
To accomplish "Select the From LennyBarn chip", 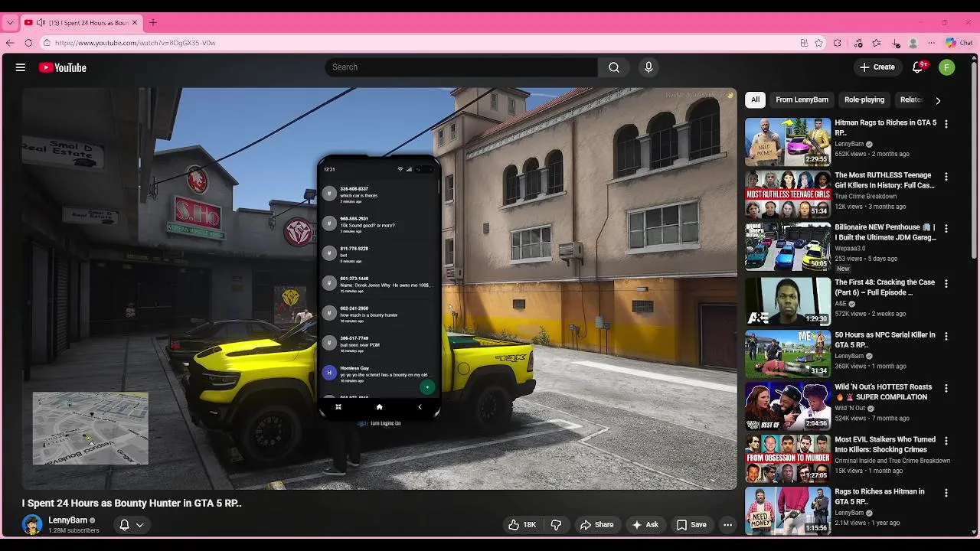I will (x=802, y=99).
